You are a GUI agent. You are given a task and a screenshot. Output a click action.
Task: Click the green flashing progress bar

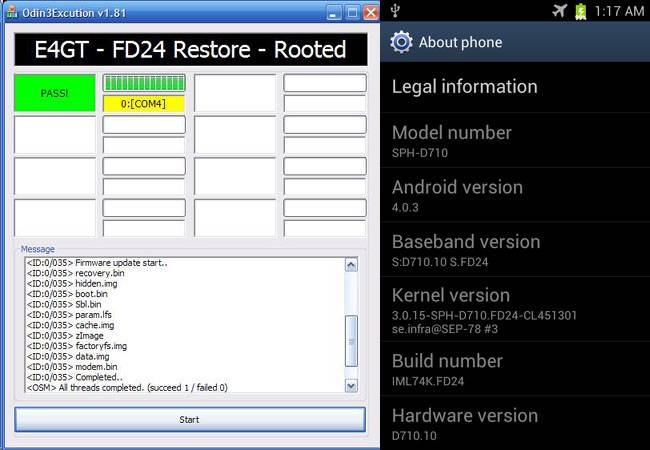(144, 83)
